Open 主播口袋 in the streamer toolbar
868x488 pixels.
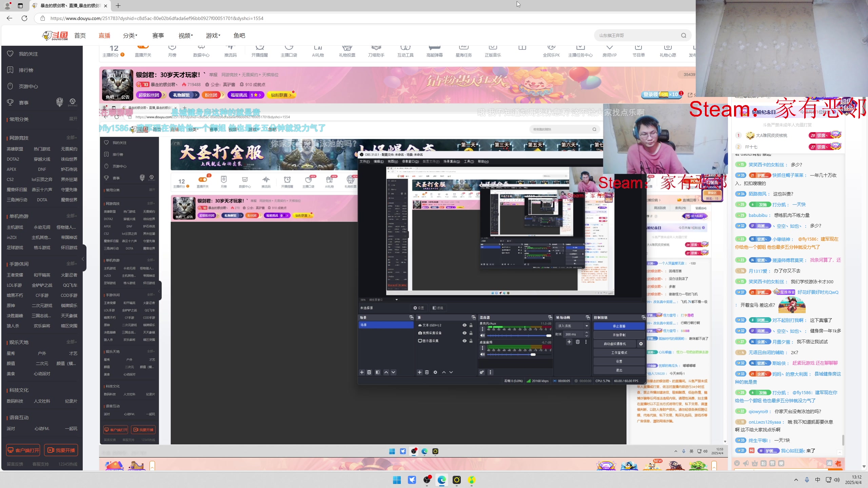pyautogui.click(x=289, y=51)
